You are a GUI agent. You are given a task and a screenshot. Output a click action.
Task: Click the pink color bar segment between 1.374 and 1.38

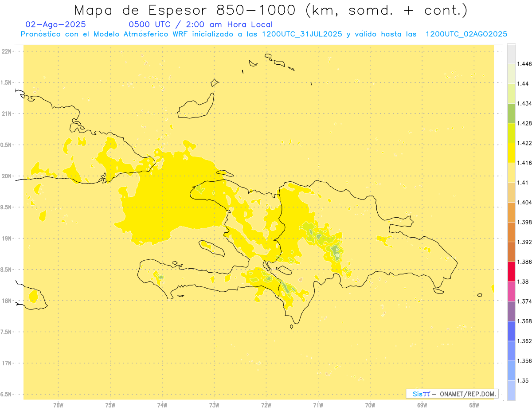[x=511, y=291]
